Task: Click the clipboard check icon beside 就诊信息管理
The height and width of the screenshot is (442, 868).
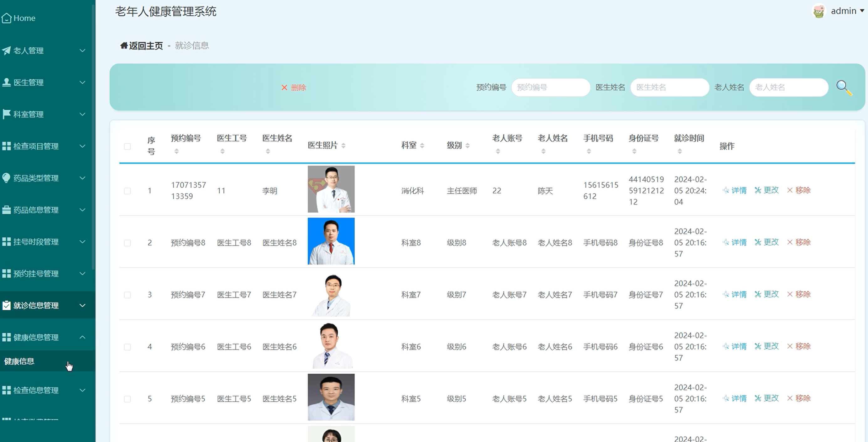Action: tap(6, 305)
